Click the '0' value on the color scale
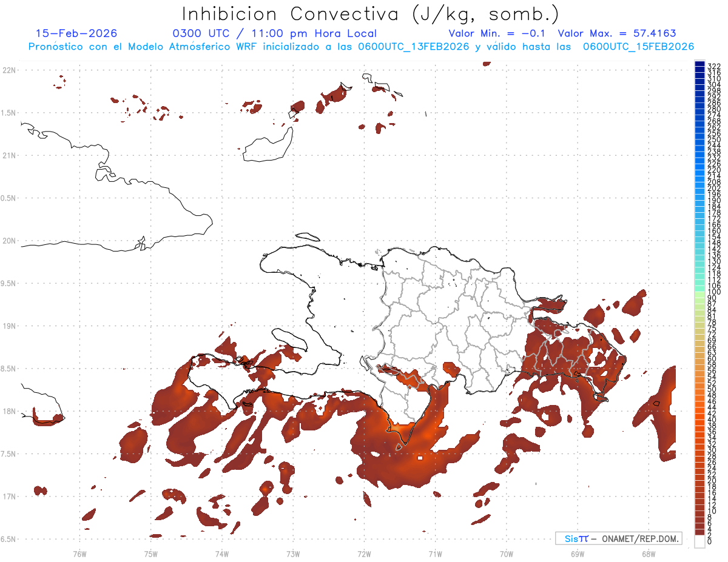 (710, 541)
